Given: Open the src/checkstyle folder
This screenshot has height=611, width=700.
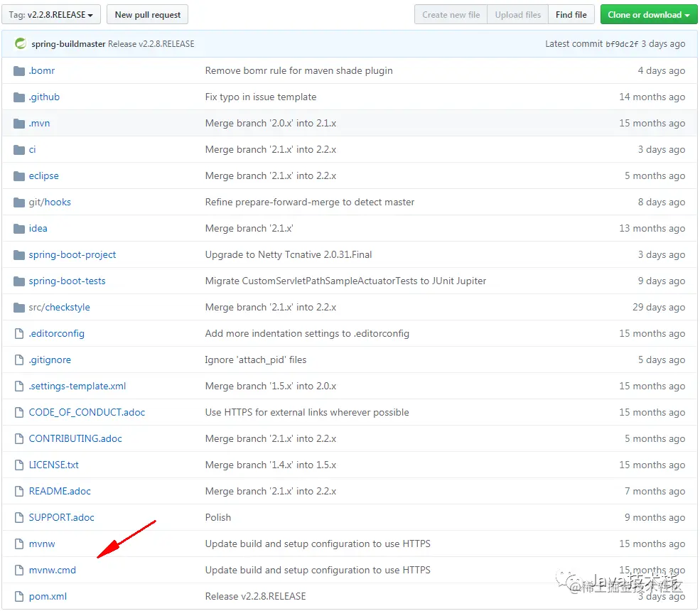Looking at the screenshot, I should (x=60, y=308).
